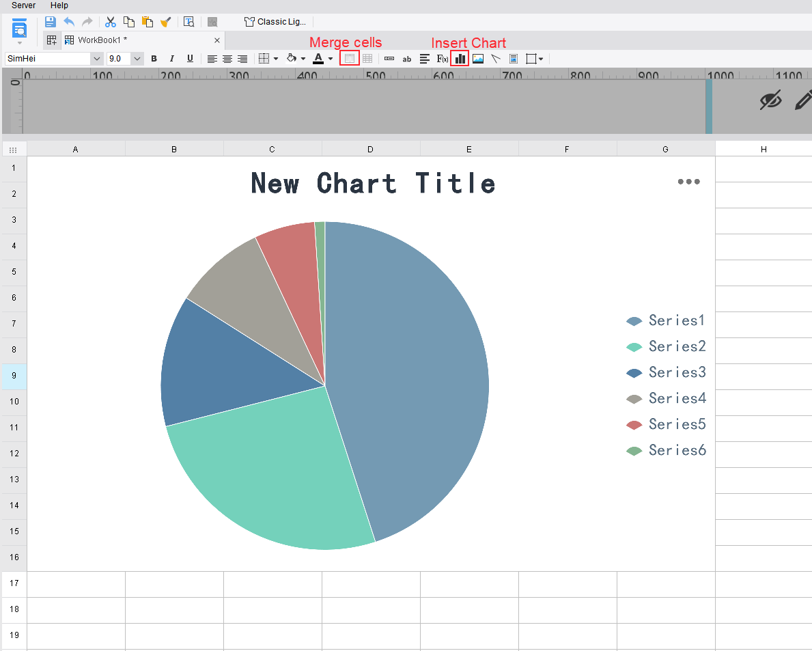Click the Series6 legend entry
Screen dimensions: 812x651
(666, 450)
